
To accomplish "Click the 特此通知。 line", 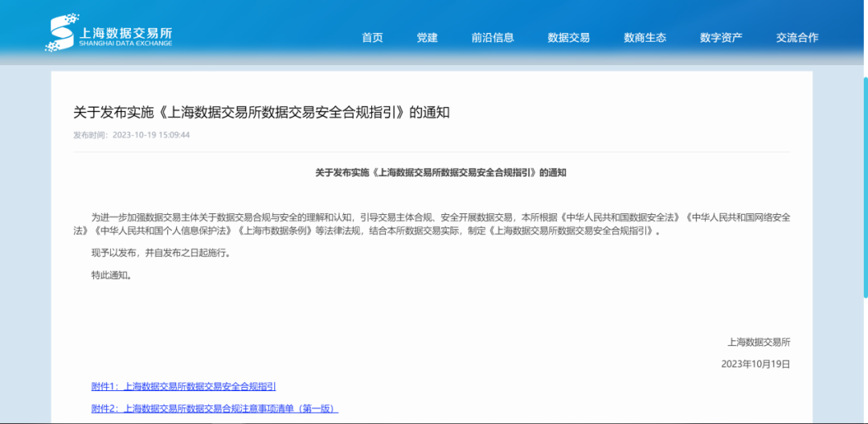I will [113, 275].
